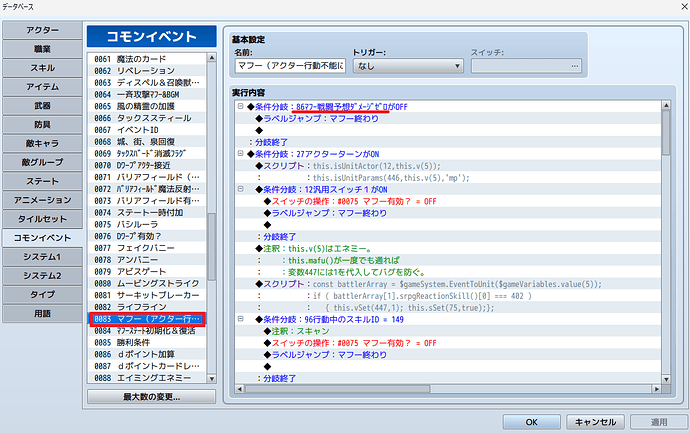Open the 武器 tab
The image size is (690, 433).
click(42, 106)
